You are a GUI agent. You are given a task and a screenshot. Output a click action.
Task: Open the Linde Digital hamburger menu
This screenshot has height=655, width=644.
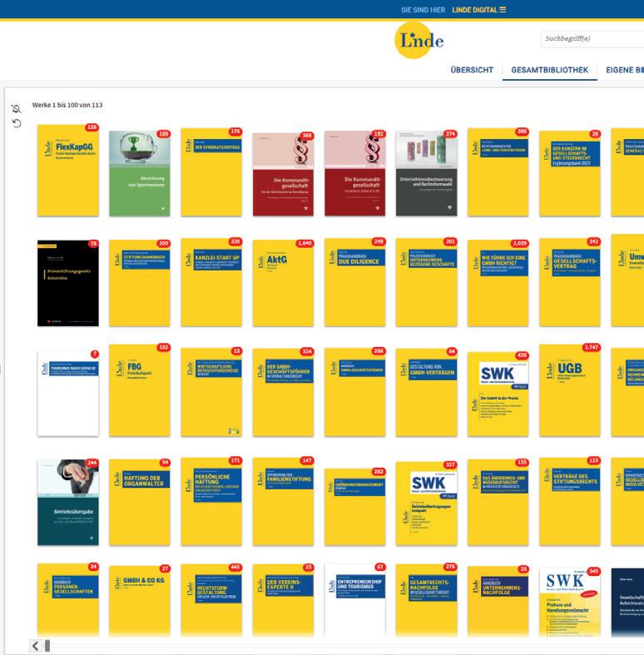point(503,10)
